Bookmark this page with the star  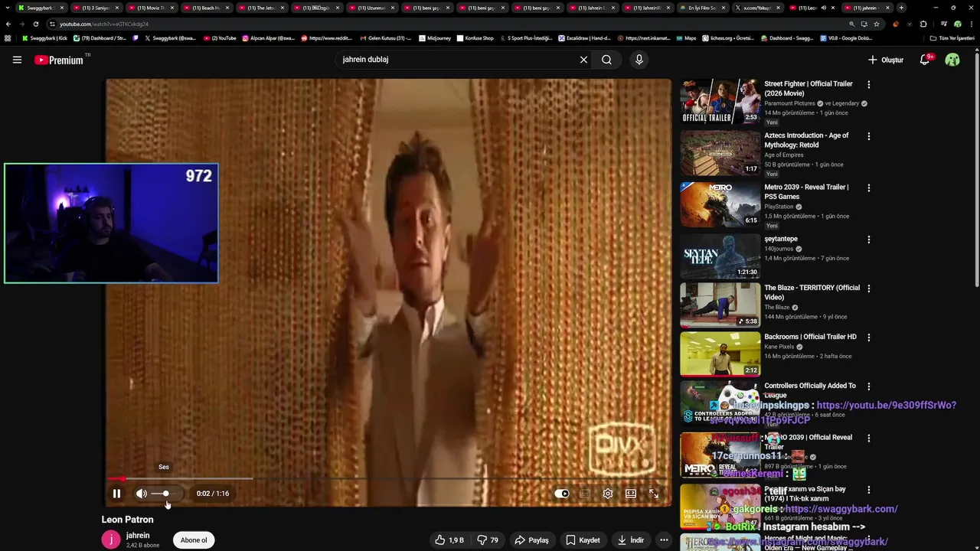(877, 24)
